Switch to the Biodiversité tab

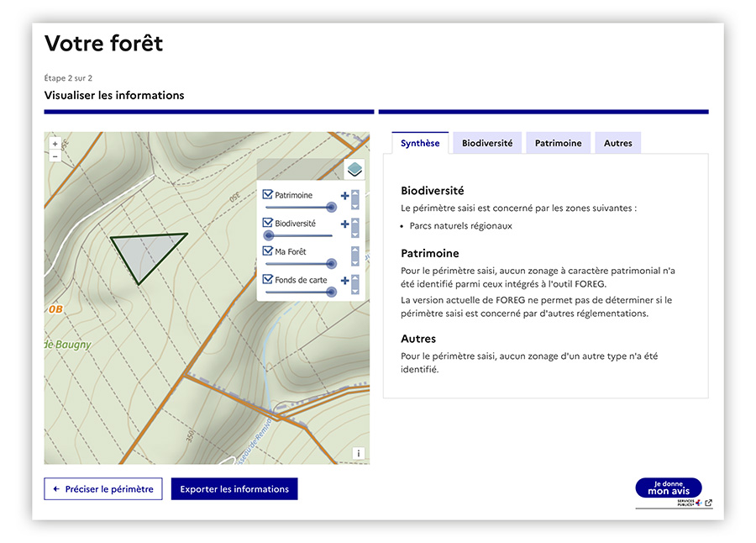[x=487, y=144]
